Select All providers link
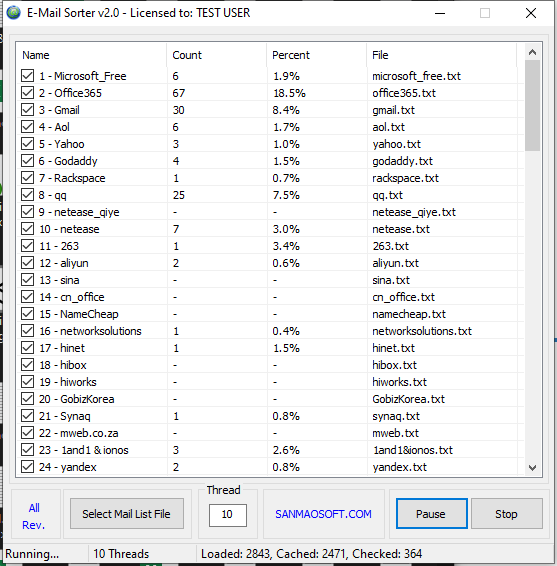Screen dimensions: 557x566 [34, 508]
